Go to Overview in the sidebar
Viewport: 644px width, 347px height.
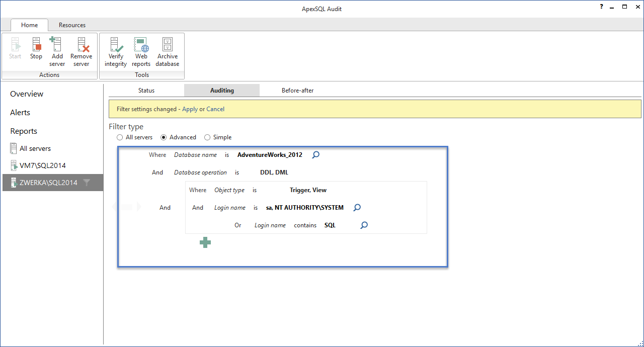pos(27,94)
